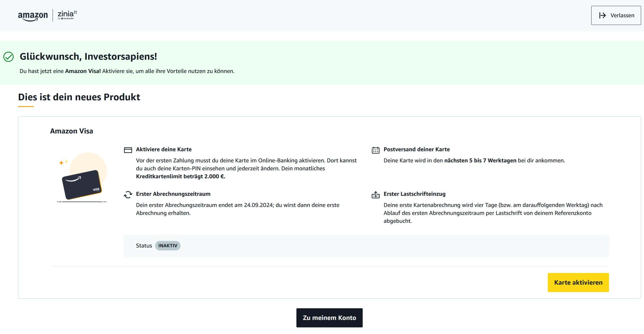Image resolution: width=644 pixels, height=334 pixels.
Task: Click the direct debit icon beside Erster Lastschrifteinzug
Action: 376,195
